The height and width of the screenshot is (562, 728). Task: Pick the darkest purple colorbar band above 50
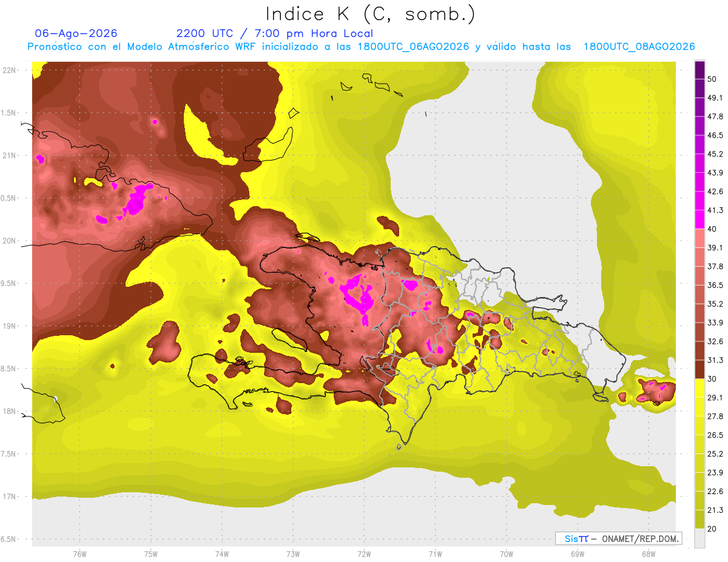[699, 70]
